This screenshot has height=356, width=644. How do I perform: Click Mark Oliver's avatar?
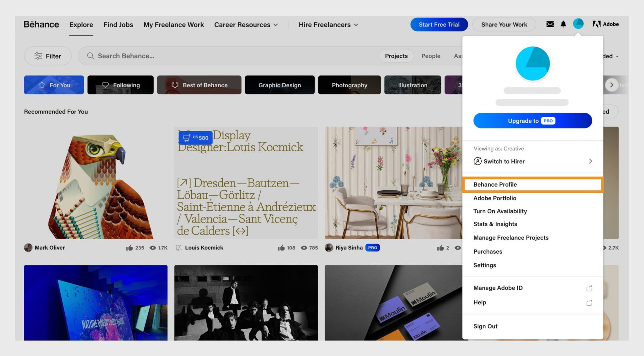coord(28,248)
